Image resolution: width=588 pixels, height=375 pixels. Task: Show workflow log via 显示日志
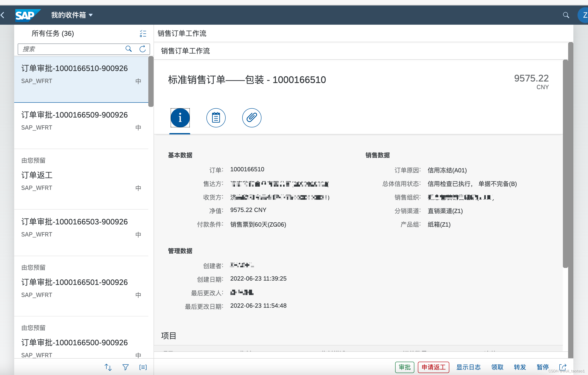468,367
